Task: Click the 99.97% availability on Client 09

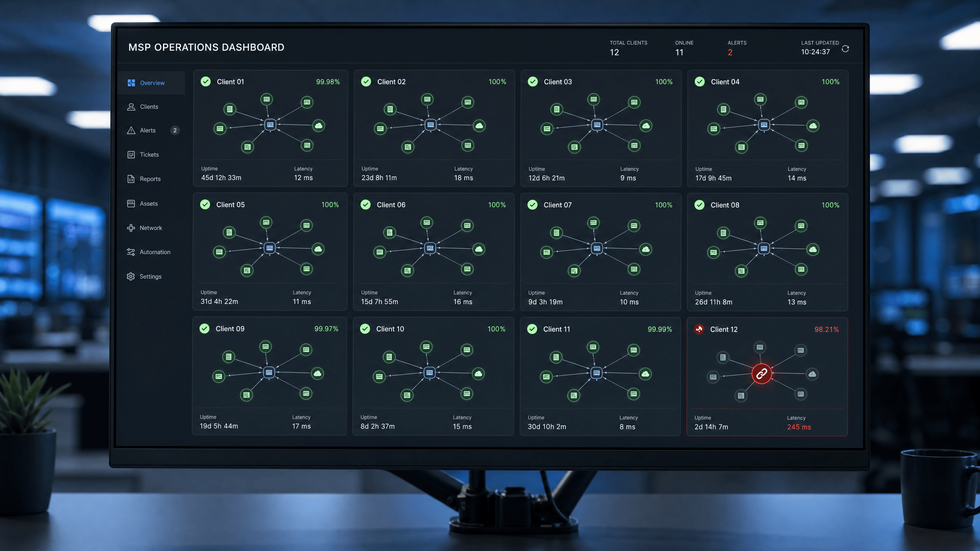Action: (x=327, y=329)
